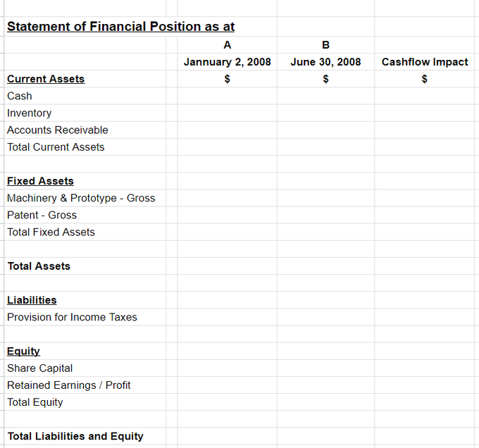Select 'Retained Earnings / Profit' label
Screen dimensions: 479x448
click(x=69, y=385)
